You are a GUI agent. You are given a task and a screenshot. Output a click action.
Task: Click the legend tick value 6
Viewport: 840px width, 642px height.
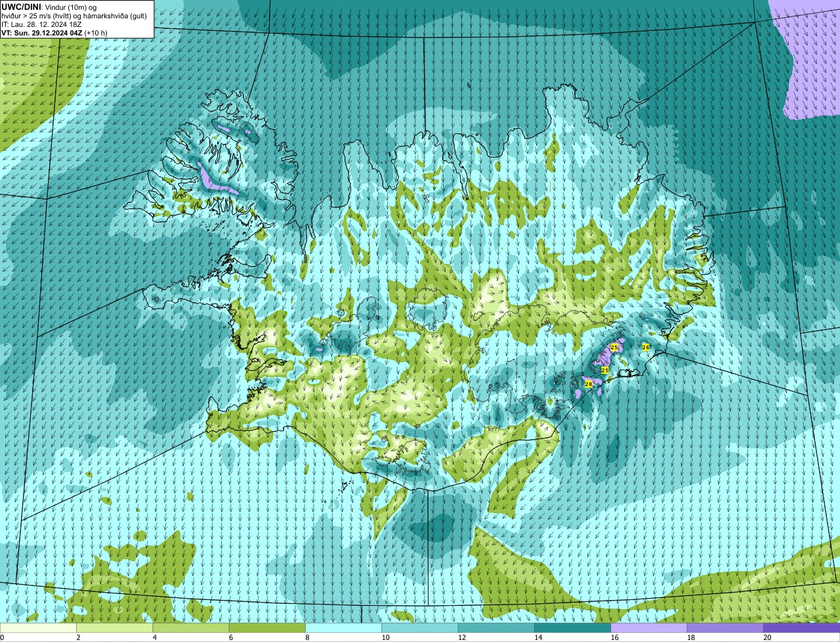click(231, 637)
